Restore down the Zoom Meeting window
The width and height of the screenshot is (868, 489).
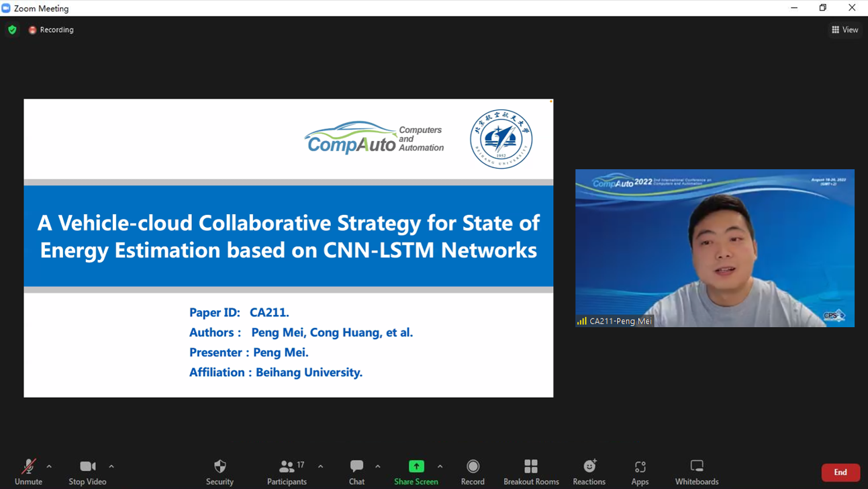point(823,8)
